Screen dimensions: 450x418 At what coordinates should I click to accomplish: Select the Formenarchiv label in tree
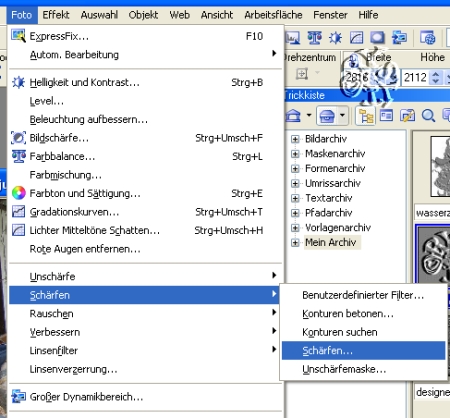[x=335, y=168]
